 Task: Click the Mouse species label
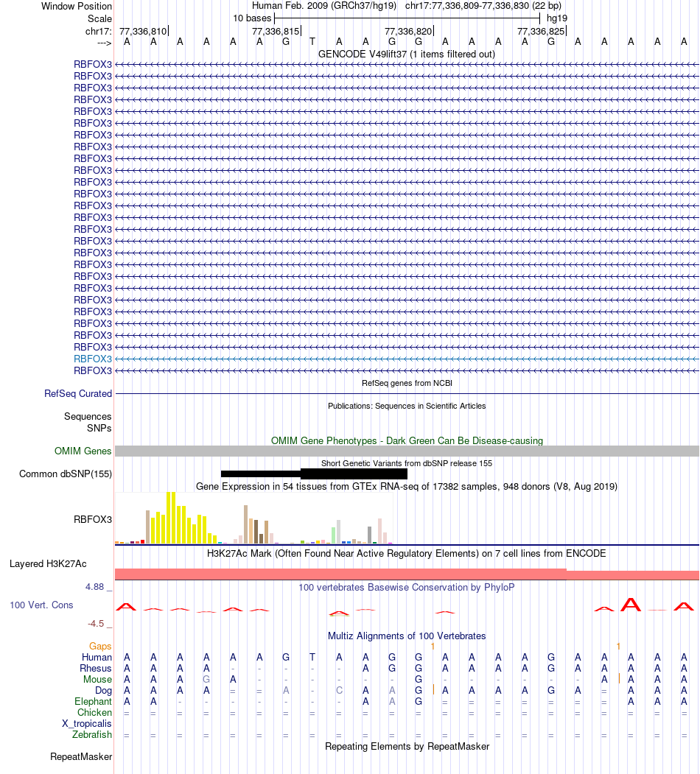[x=97, y=679]
